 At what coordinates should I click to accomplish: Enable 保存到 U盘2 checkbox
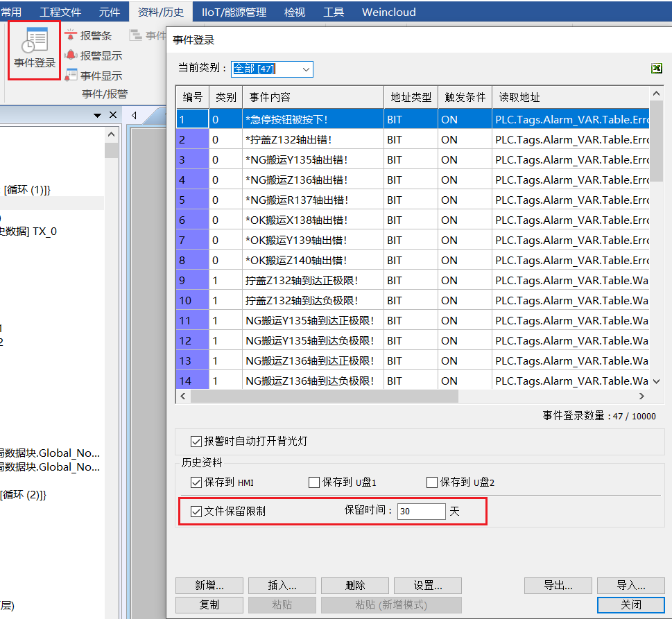coord(432,482)
